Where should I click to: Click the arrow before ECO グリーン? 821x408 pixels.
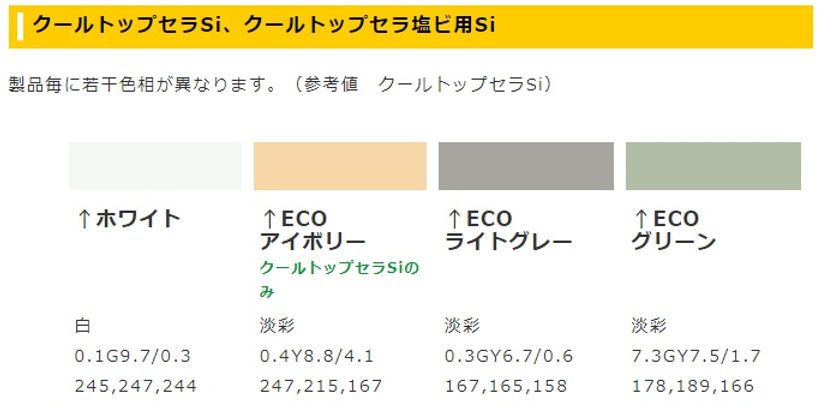tap(640, 219)
